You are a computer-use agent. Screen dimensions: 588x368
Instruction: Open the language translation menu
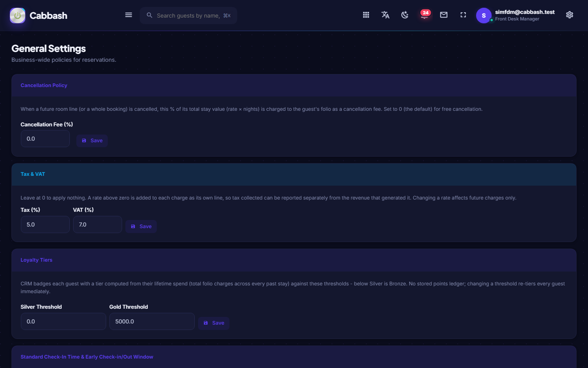pos(385,15)
